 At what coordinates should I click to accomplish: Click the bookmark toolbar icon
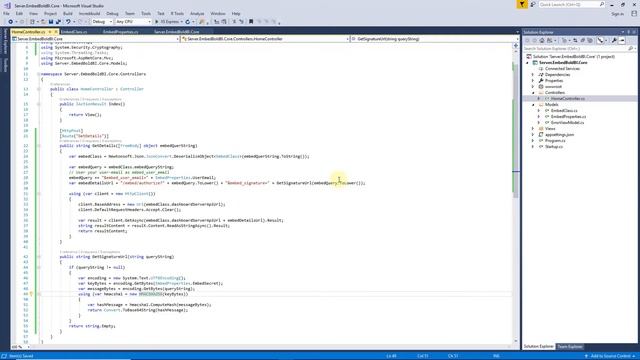[x=251, y=22]
